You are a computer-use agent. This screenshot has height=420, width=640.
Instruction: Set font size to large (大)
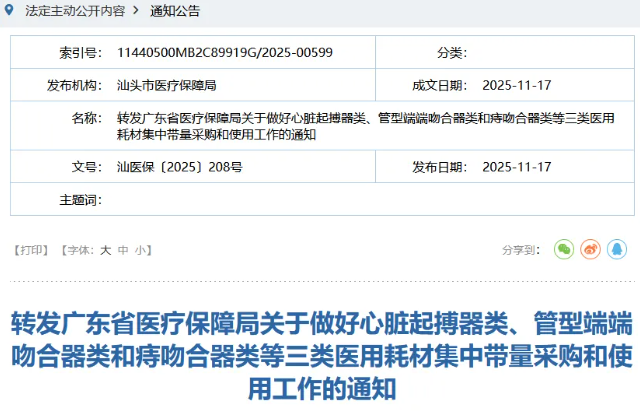pos(105,250)
